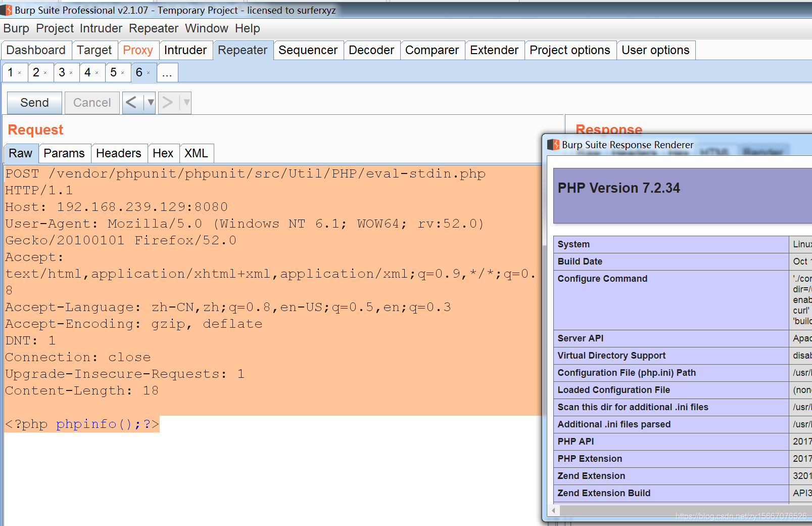Viewport: 812px width, 526px height.
Task: Click the Server API row label
Action: 581,338
